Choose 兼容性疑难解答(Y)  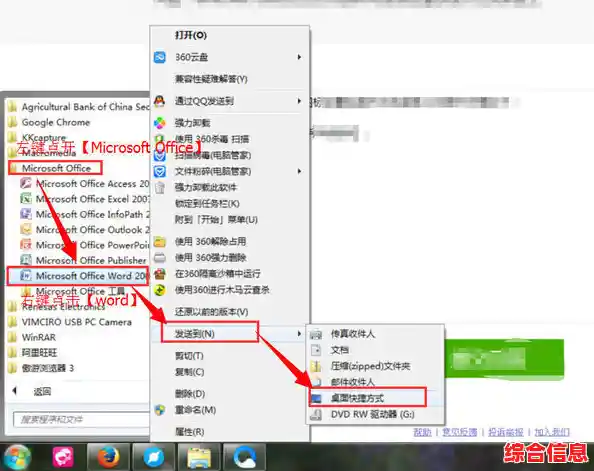click(211, 79)
